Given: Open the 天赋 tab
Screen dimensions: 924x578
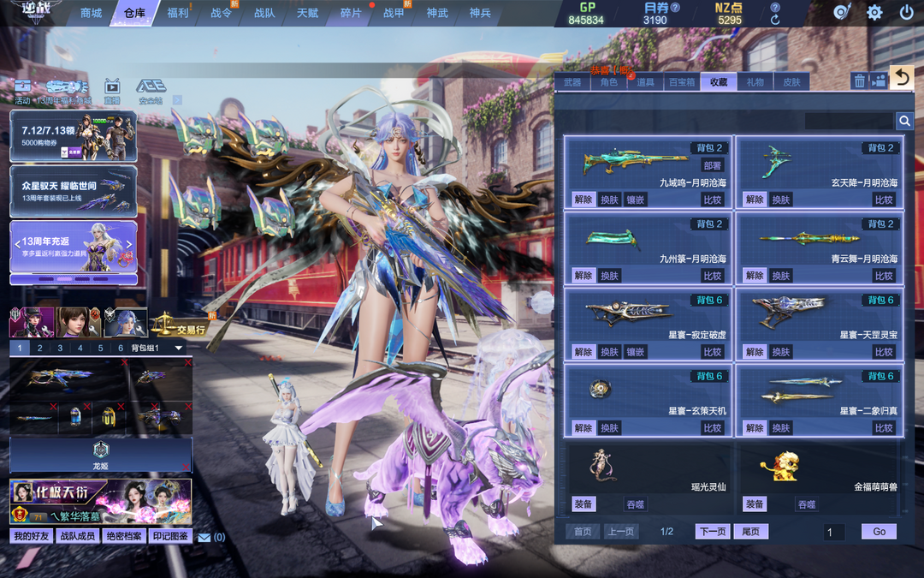Looking at the screenshot, I should pos(308,13).
